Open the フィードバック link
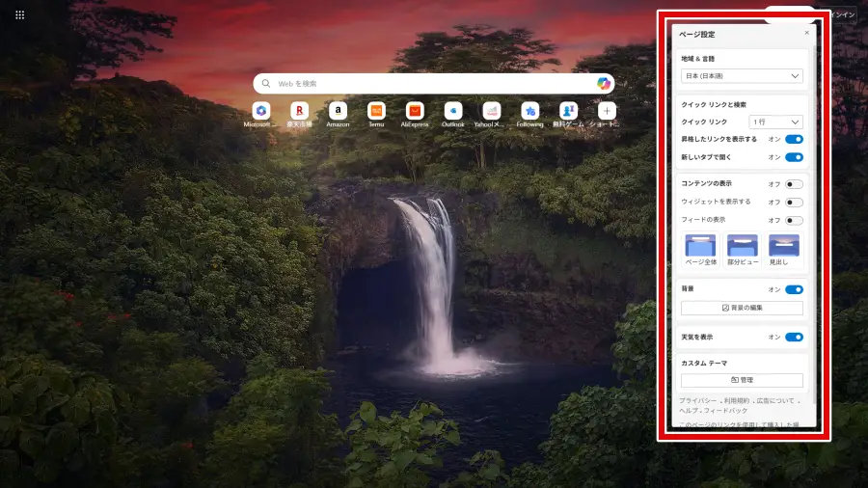Viewport: 868px width, 488px height. point(725,411)
